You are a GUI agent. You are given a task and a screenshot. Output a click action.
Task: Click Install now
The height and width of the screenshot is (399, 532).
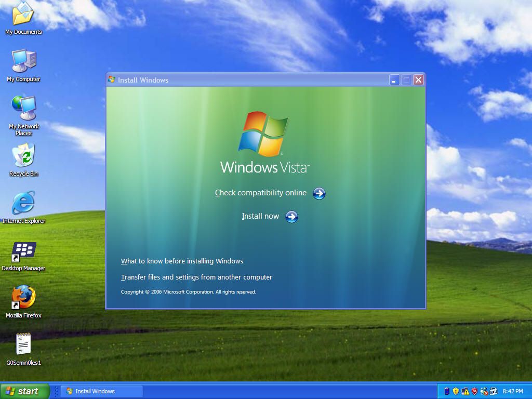point(260,216)
